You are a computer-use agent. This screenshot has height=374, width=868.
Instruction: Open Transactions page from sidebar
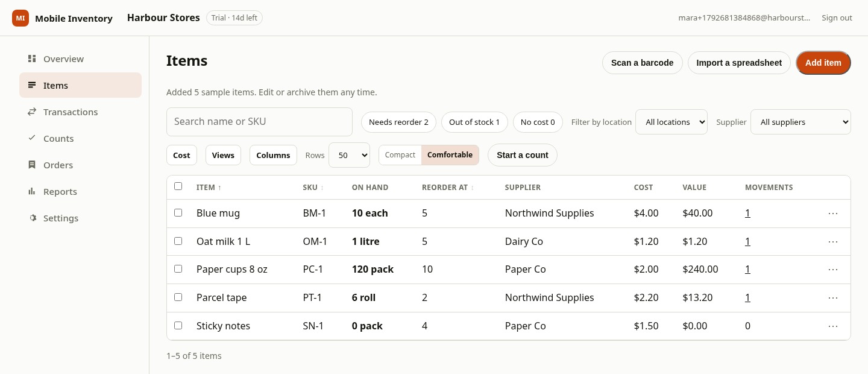(x=80, y=112)
